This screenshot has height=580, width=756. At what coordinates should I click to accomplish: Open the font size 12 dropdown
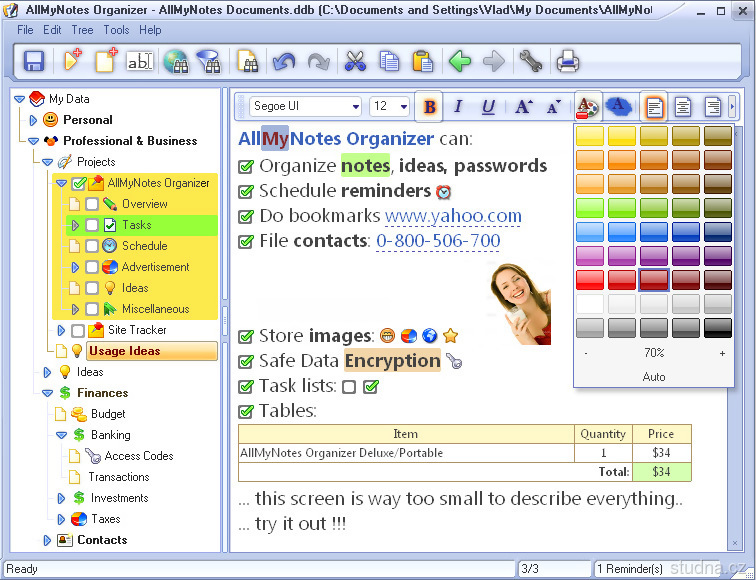[404, 106]
